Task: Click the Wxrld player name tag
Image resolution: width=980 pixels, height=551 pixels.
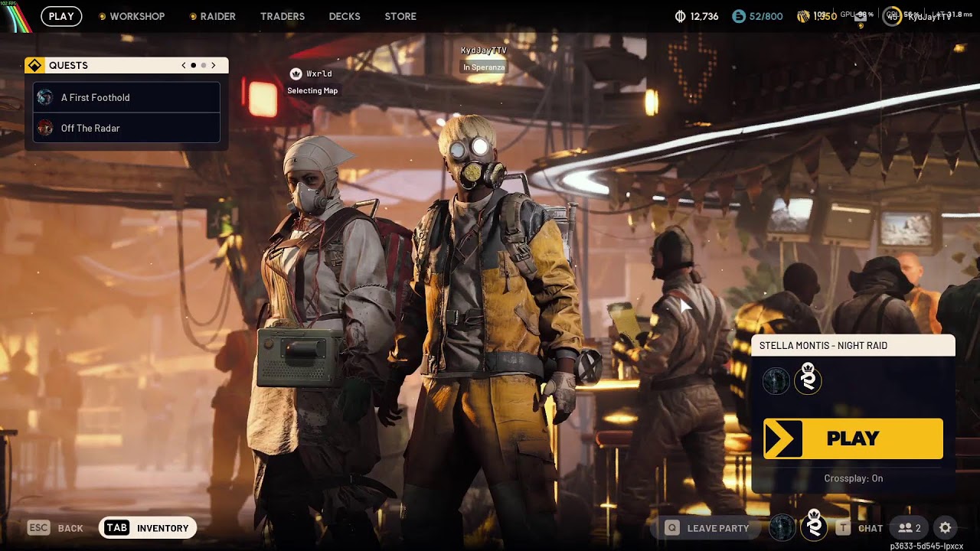Action: coord(319,73)
